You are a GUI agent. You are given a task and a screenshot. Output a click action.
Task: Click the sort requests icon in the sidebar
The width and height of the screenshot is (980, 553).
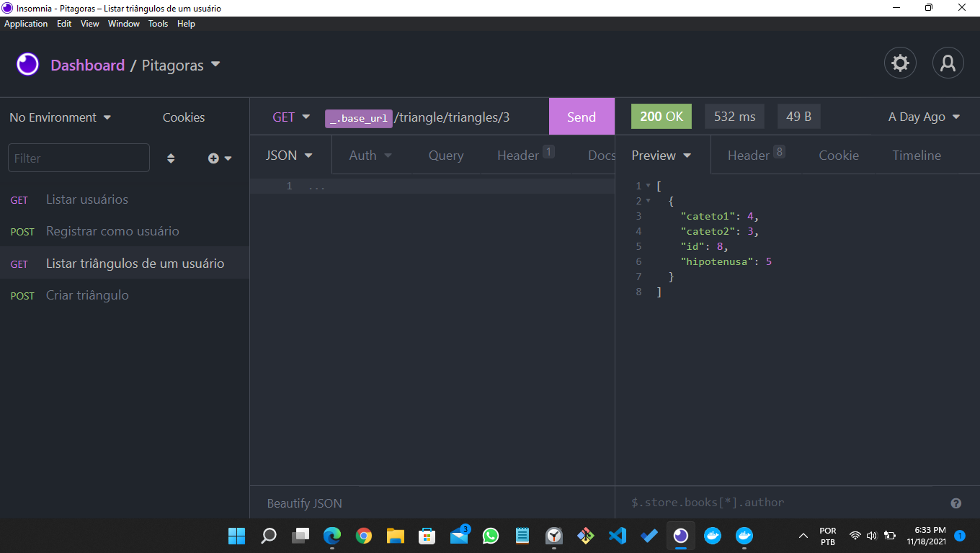click(x=171, y=158)
